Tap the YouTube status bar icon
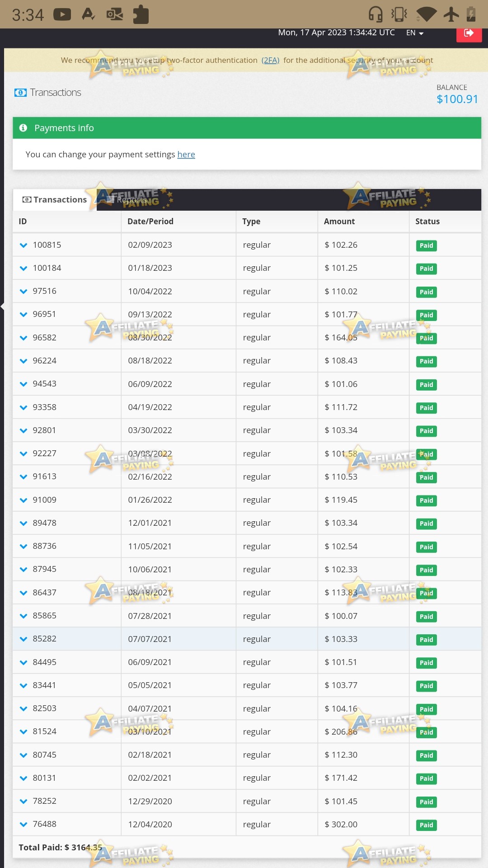Viewport: 488px width, 868px height. click(x=62, y=14)
